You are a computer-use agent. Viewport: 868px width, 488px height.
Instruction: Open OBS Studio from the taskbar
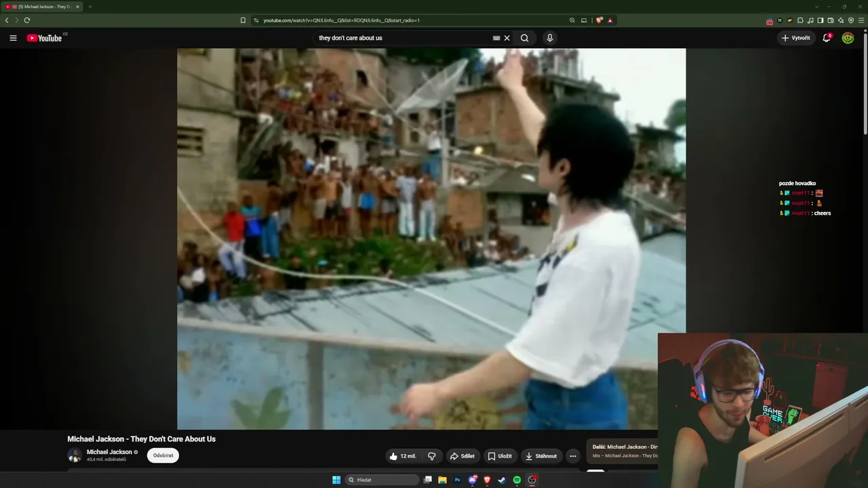click(532, 480)
